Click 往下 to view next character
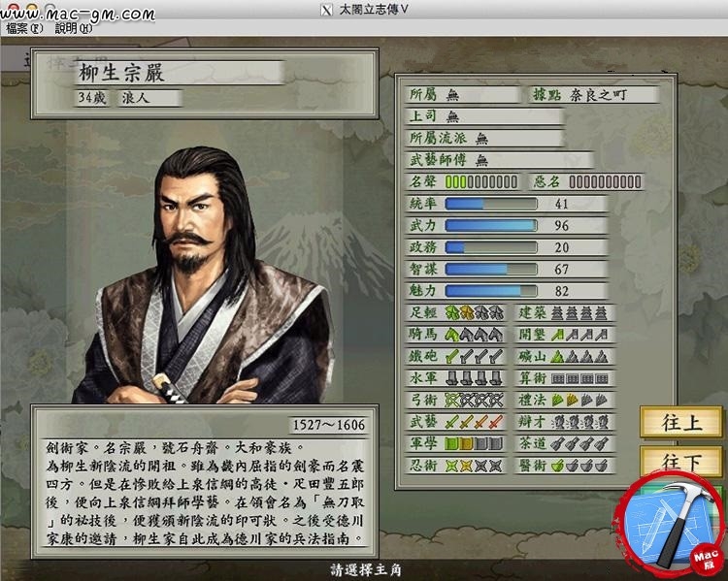Screen dimensions: 728x581 tap(681, 462)
